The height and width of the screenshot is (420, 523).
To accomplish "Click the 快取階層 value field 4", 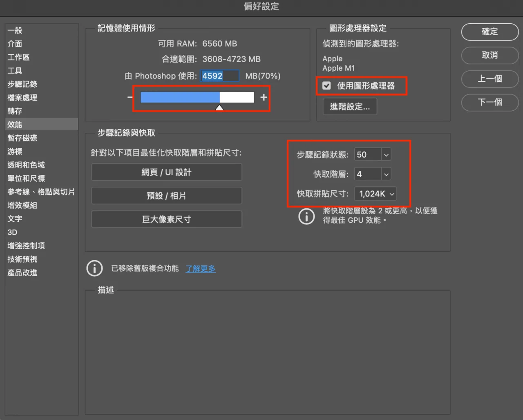I will tap(368, 174).
